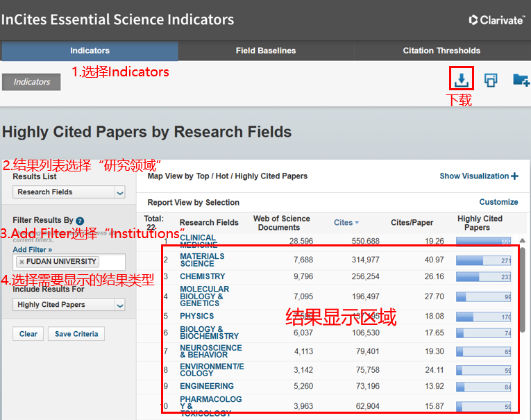
Task: Click the Add Filter link
Action: (33, 250)
